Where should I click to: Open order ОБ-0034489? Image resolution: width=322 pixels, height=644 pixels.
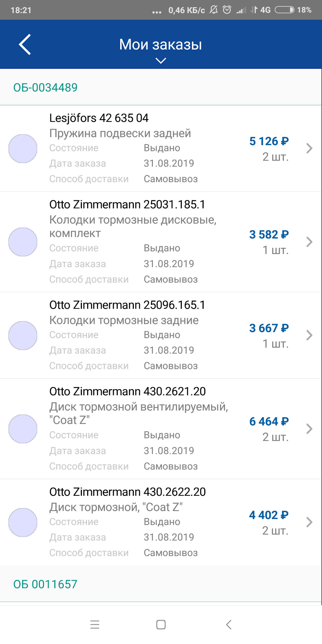pos(45,88)
